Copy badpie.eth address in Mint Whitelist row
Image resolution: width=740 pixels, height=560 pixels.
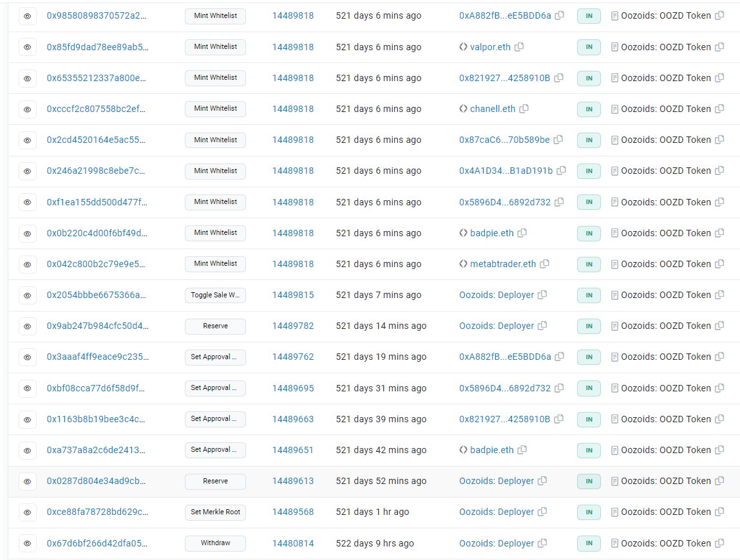522,232
